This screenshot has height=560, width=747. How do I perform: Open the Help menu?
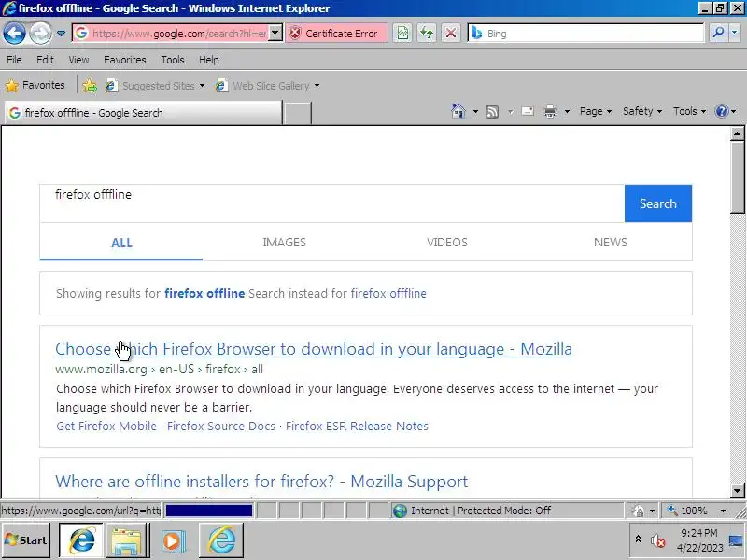[208, 60]
